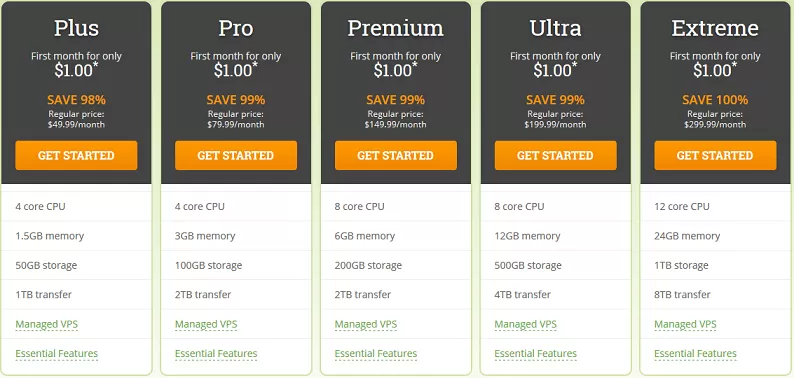Open Essential Features link in Pro column

pyautogui.click(x=216, y=354)
